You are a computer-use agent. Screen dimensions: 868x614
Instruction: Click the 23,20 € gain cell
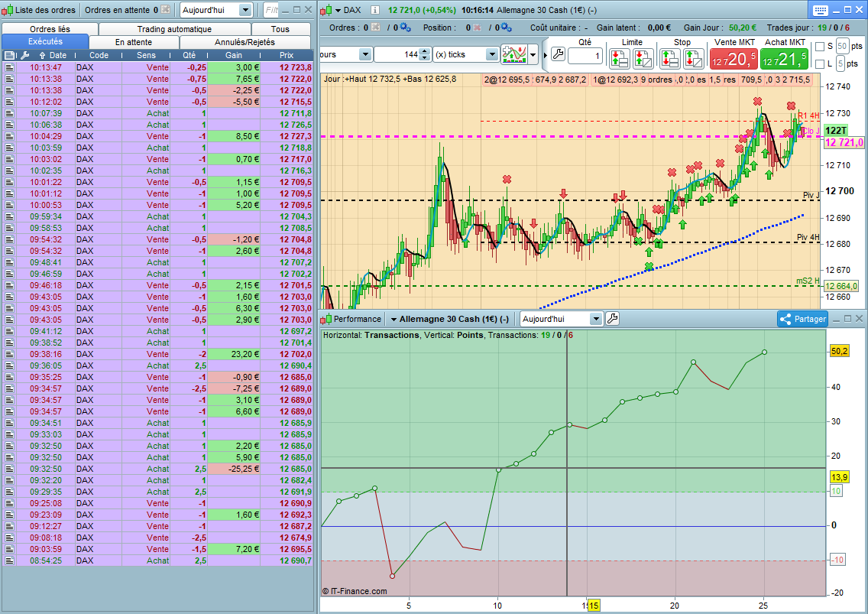coord(235,354)
